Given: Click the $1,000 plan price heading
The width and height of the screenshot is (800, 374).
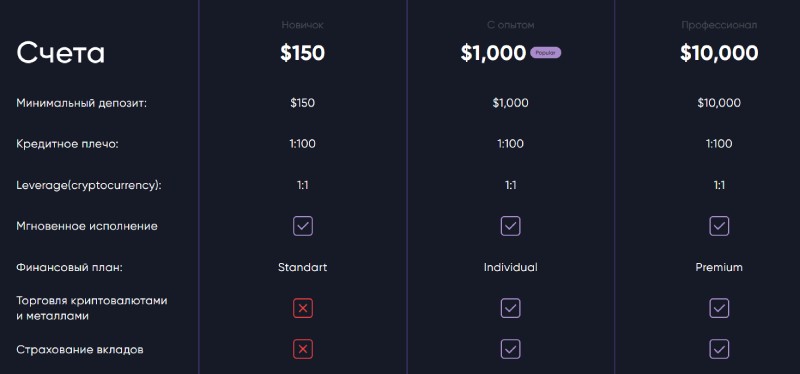Looking at the screenshot, I should point(493,53).
